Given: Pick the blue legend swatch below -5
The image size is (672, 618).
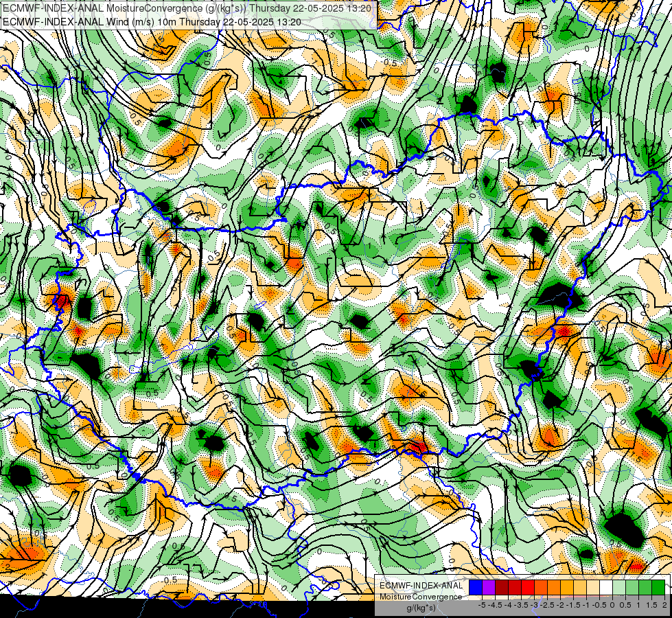Looking at the screenshot, I should (476, 587).
